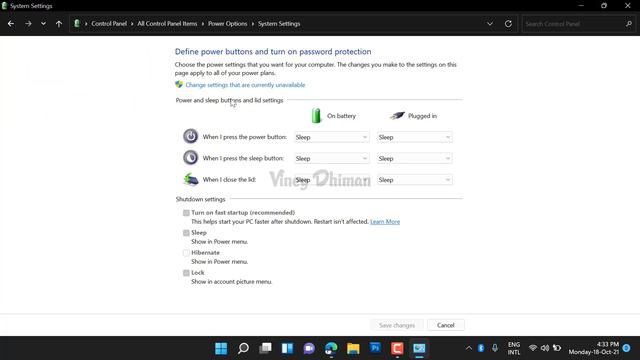Open File Explorer from taskbar
The width and height of the screenshot is (640, 360).
(353, 348)
